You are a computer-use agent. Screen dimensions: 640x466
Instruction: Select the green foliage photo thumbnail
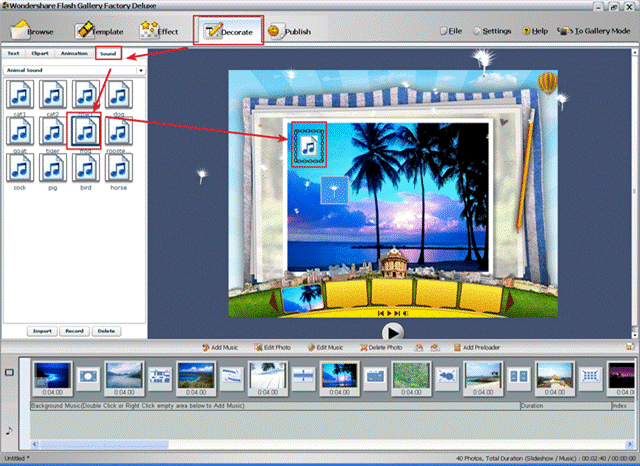pyautogui.click(x=411, y=379)
